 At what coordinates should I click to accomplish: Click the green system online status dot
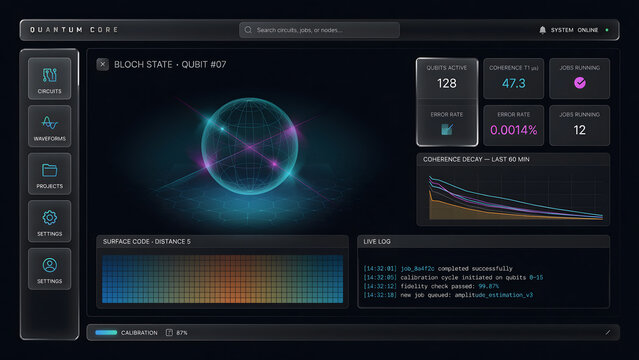point(607,30)
